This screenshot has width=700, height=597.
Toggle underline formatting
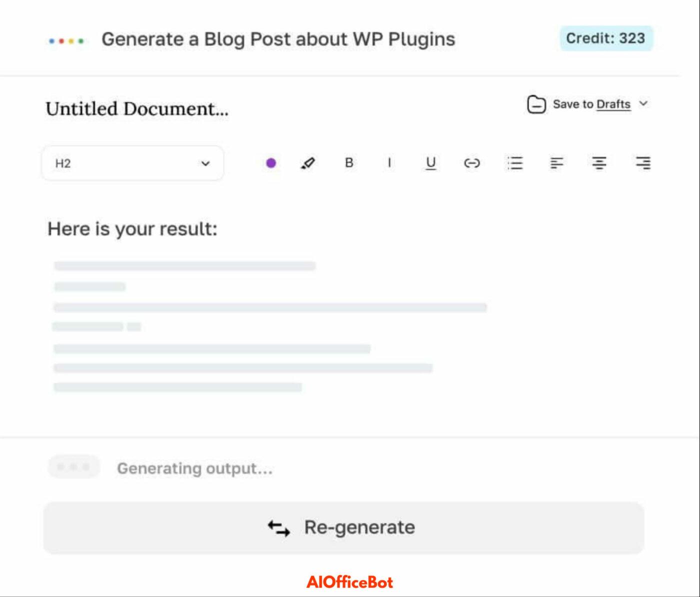(x=430, y=163)
